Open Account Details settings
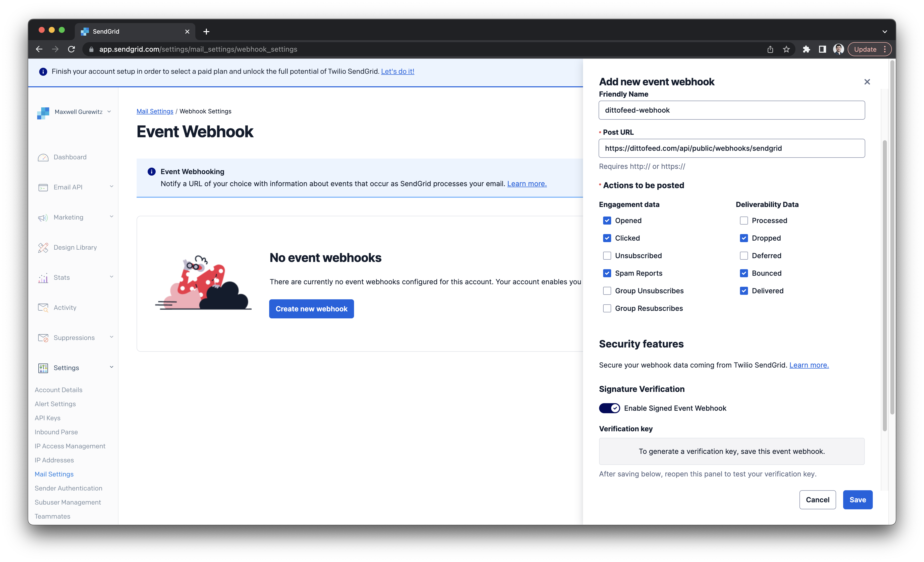The height and width of the screenshot is (562, 924). 59,390
